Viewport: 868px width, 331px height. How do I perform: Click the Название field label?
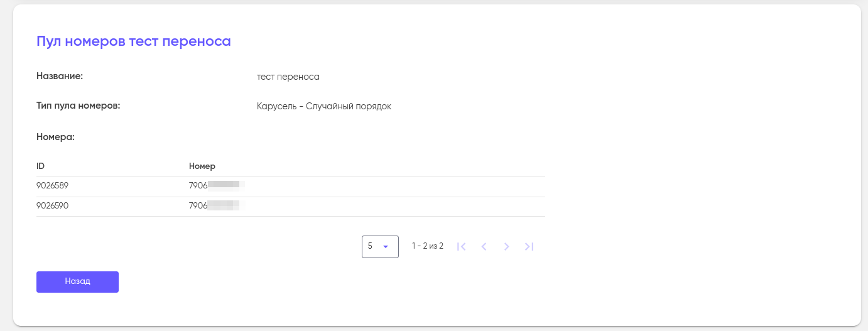click(60, 76)
